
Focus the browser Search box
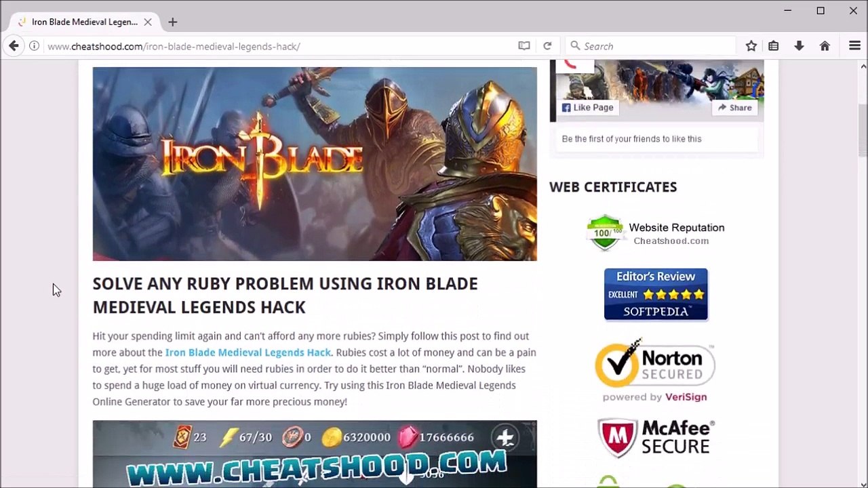pos(651,46)
